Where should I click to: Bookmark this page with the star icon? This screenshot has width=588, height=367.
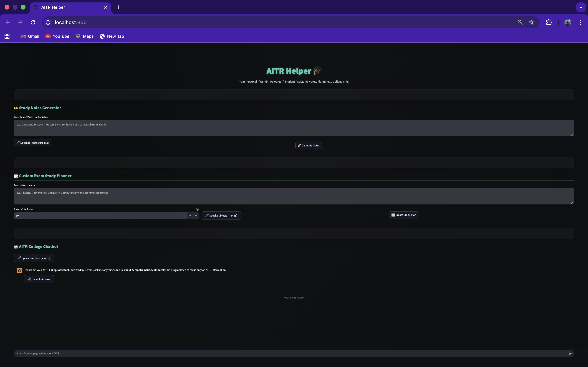[x=531, y=22]
